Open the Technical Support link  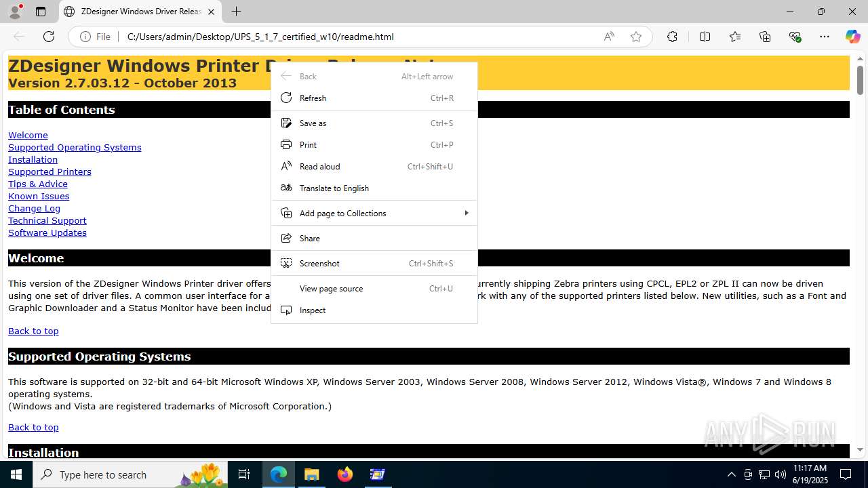[47, 220]
